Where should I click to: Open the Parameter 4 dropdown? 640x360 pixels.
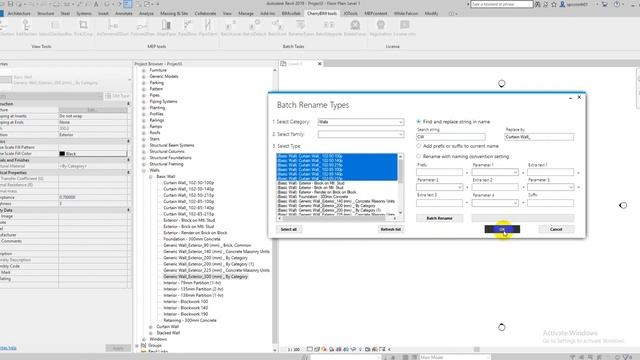[495, 203]
